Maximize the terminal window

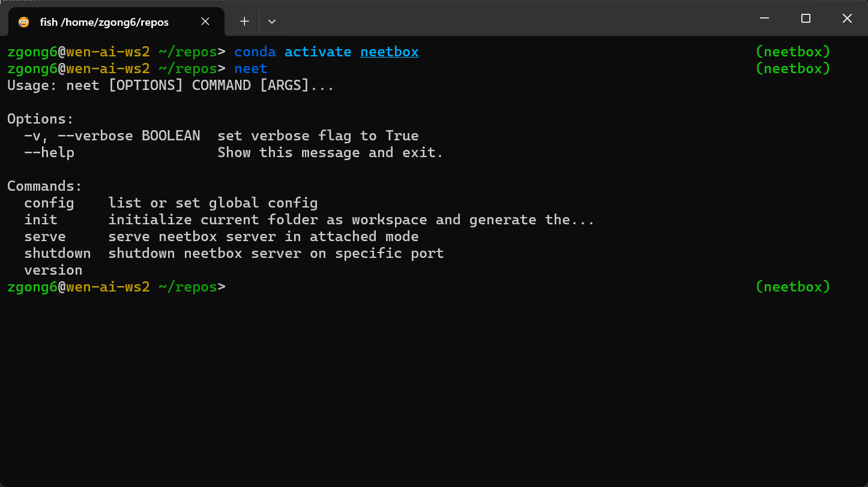point(806,19)
